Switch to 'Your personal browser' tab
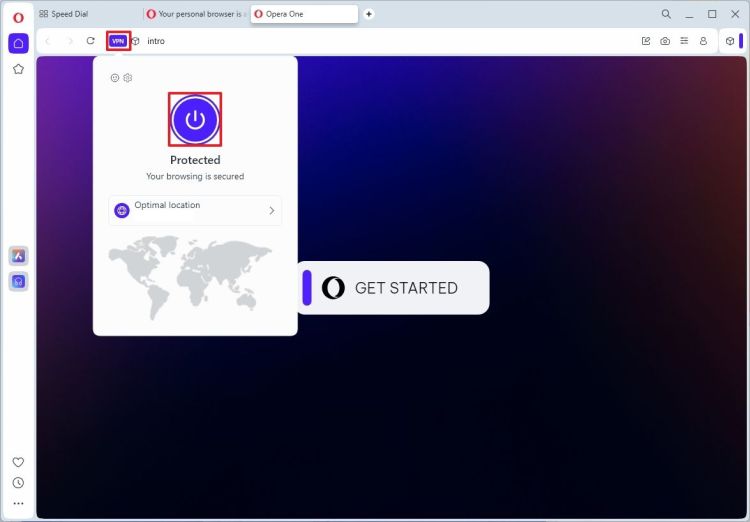Image resolution: width=750 pixels, height=522 pixels. click(x=196, y=14)
